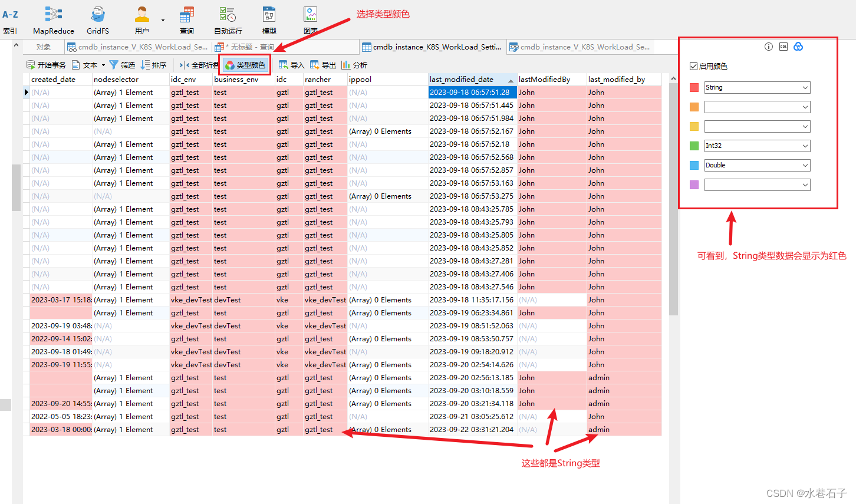Click the last_modified_by column header
This screenshot has height=504, width=856.
pos(624,80)
